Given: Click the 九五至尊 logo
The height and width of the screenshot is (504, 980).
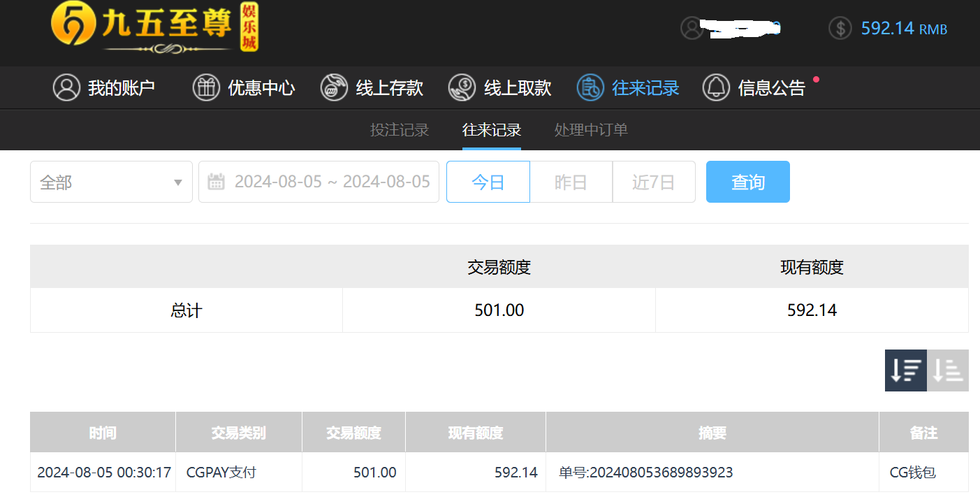Looking at the screenshot, I should point(154,28).
